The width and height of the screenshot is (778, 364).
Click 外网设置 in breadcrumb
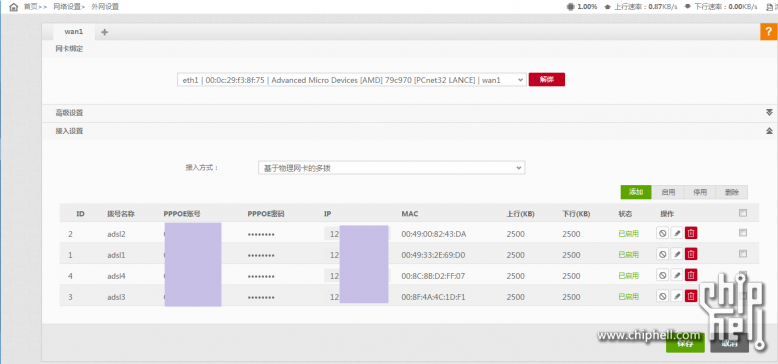pyautogui.click(x=105, y=7)
